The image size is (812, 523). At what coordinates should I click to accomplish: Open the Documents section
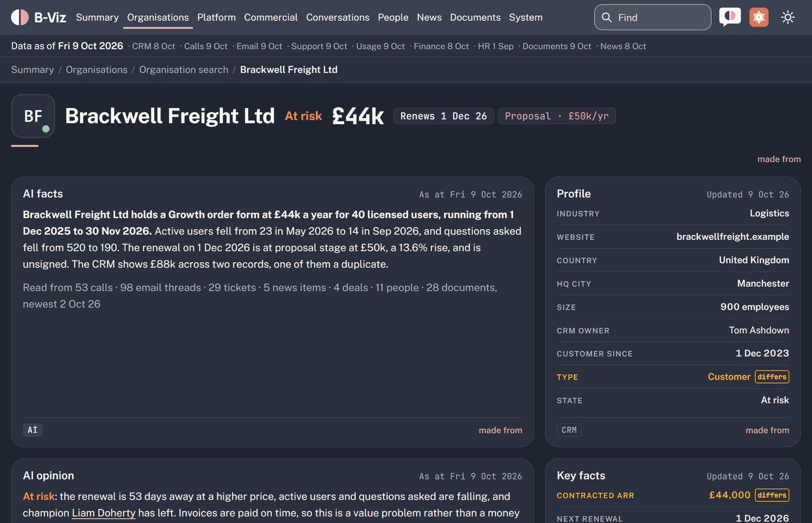pos(475,17)
